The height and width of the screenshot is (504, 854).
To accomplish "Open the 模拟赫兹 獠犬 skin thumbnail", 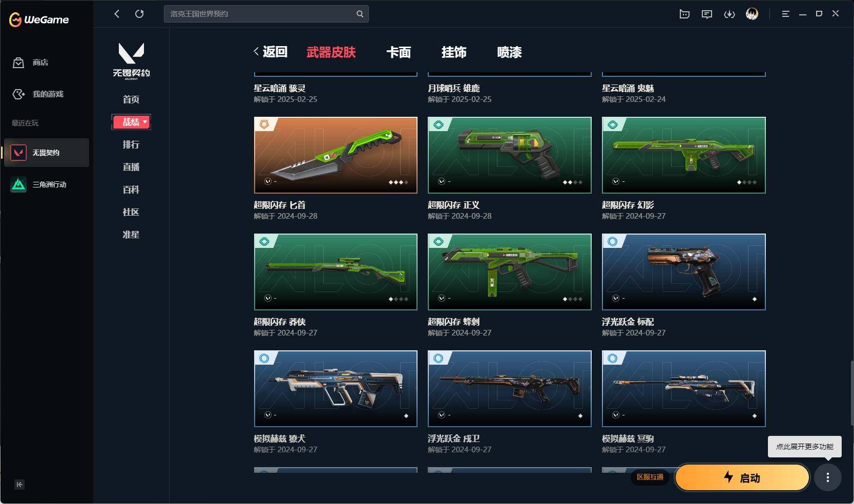I will [336, 389].
